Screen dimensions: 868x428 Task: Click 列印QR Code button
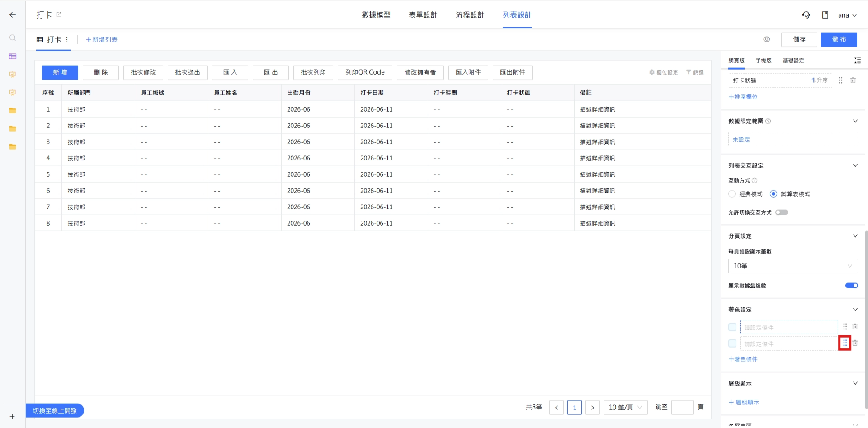point(365,72)
